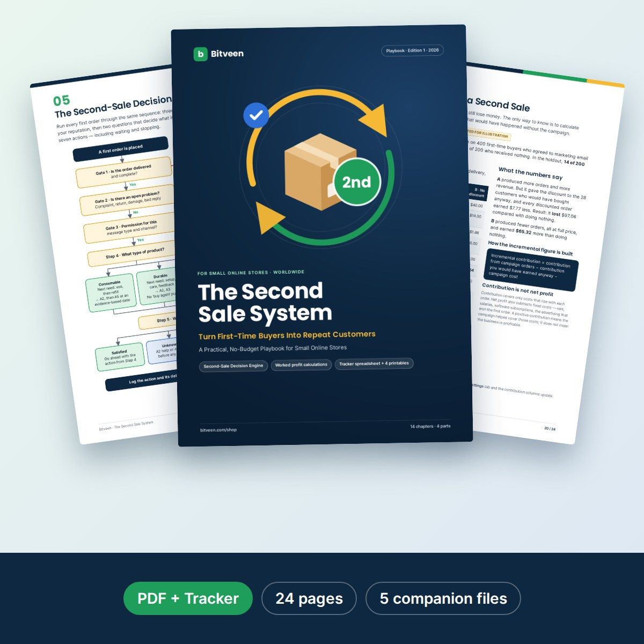Click 'Contribution is not net profit' subheading
This screenshot has height=644, width=644.
tap(517, 290)
